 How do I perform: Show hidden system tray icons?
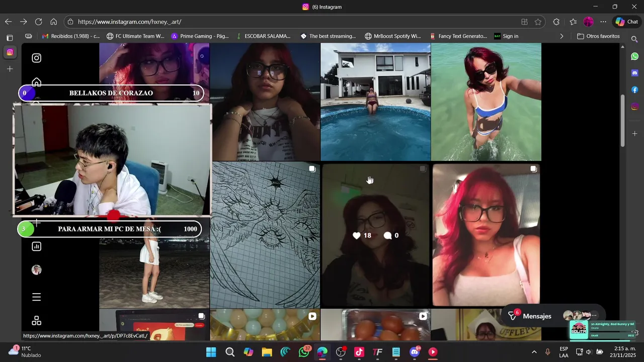pos(534,352)
